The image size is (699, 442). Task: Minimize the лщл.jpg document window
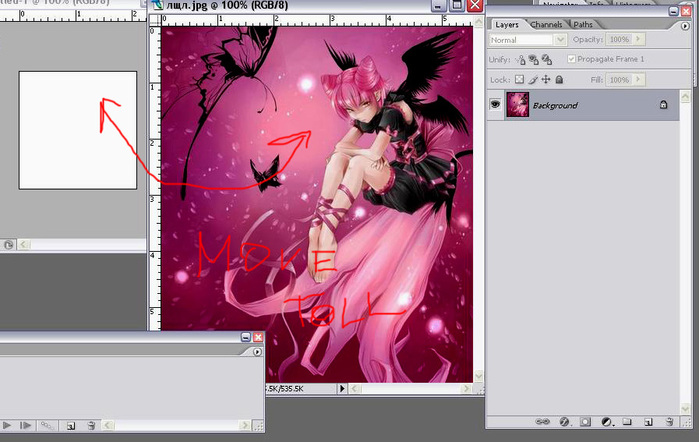tap(439, 5)
